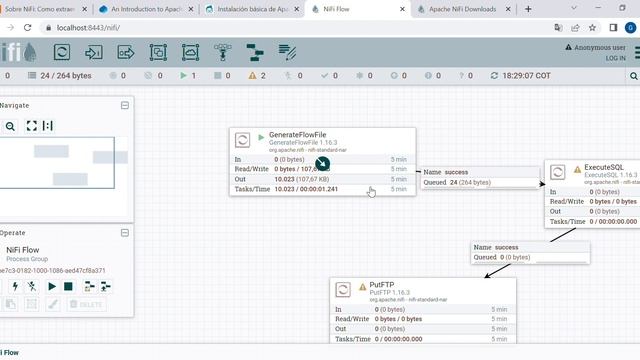The width and height of the screenshot is (640, 360).
Task: Collapse the Operate panel
Action: [125, 233]
